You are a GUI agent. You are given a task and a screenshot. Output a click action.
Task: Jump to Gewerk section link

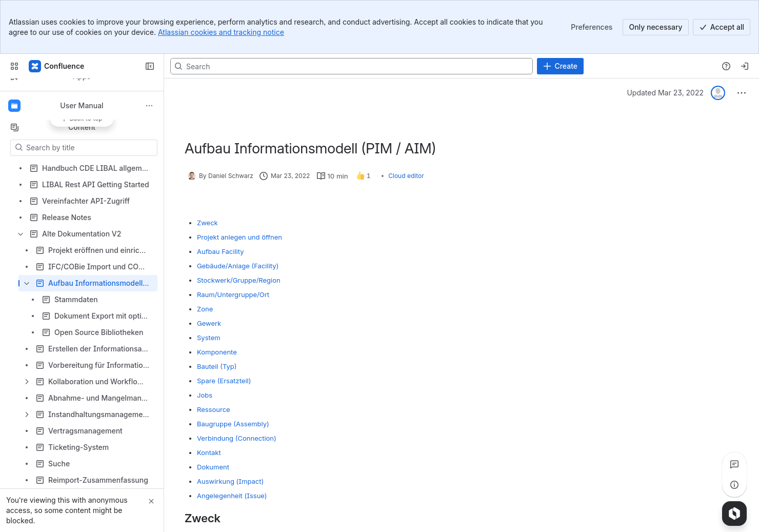[209, 324]
